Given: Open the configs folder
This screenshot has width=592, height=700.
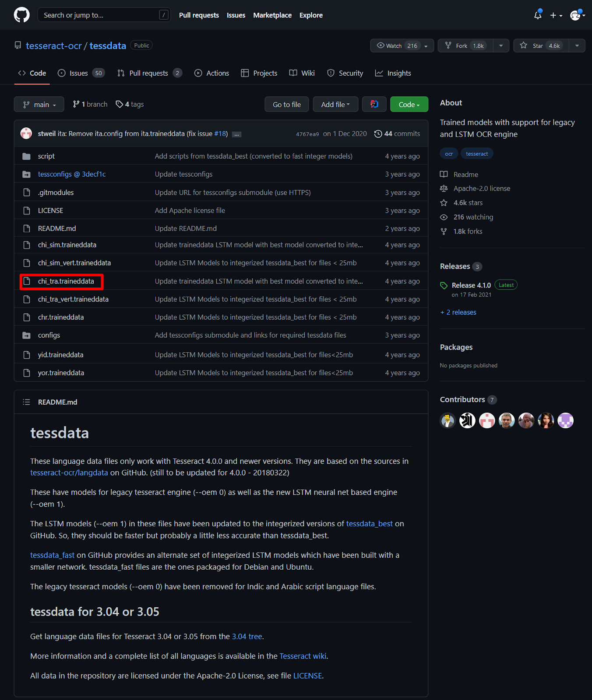Looking at the screenshot, I should [x=49, y=335].
